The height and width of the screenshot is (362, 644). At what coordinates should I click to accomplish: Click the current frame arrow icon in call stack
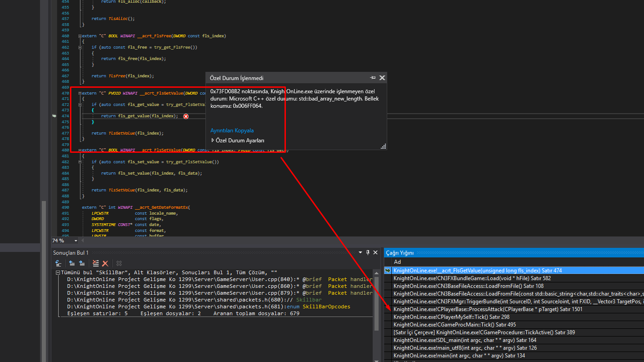tap(388, 271)
